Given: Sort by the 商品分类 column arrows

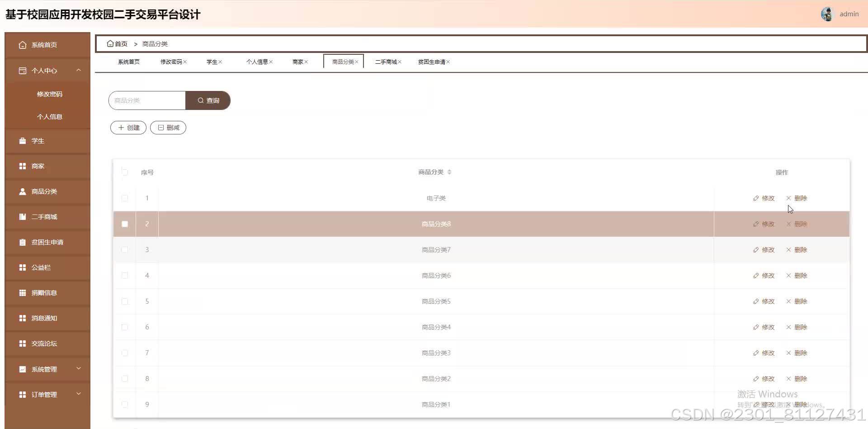Looking at the screenshot, I should (449, 172).
